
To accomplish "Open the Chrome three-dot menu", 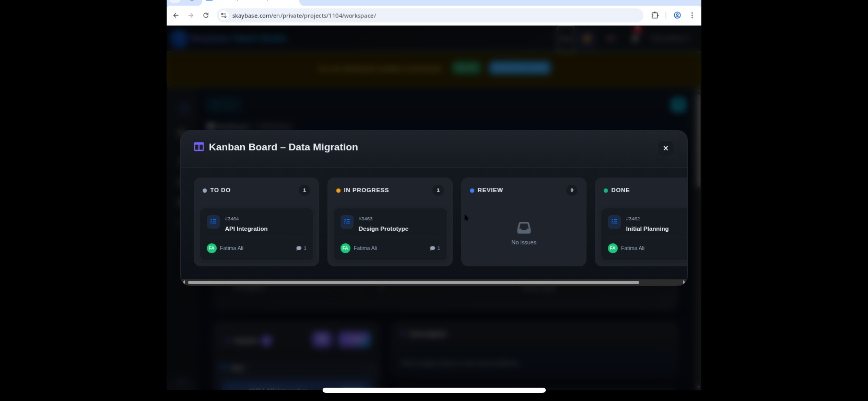I will [x=692, y=15].
